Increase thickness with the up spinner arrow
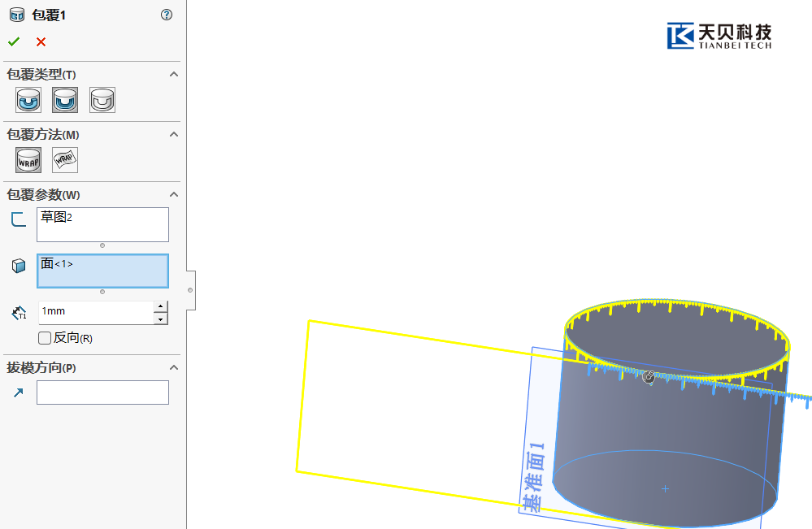812x529 pixels. (x=161, y=306)
